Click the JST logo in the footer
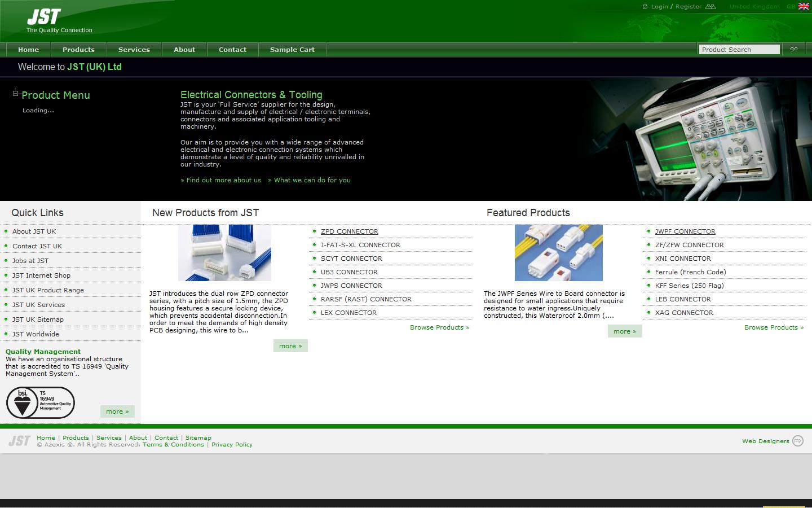This screenshot has width=812, height=508. point(20,440)
